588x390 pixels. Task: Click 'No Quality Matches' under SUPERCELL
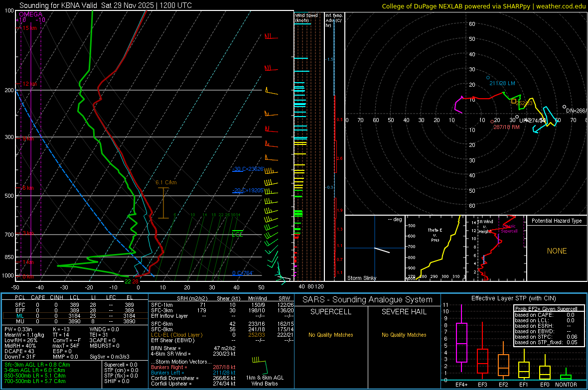[x=331, y=335]
